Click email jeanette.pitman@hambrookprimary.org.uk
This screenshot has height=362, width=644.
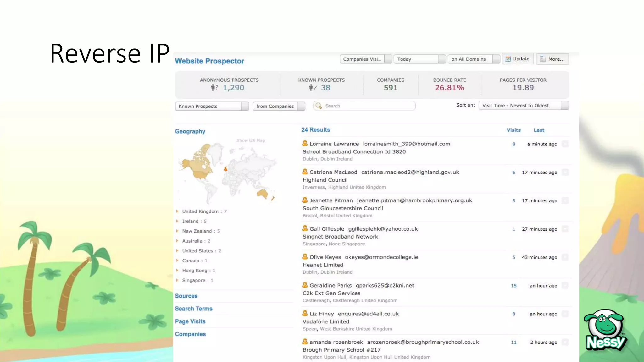tap(414, 200)
